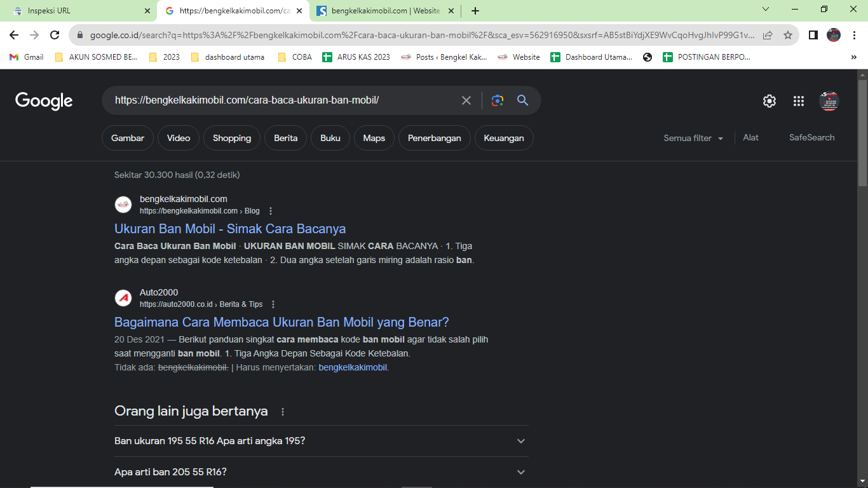Image resolution: width=868 pixels, height=488 pixels.
Task: Open the 2023 bookmark folder
Action: click(165, 57)
